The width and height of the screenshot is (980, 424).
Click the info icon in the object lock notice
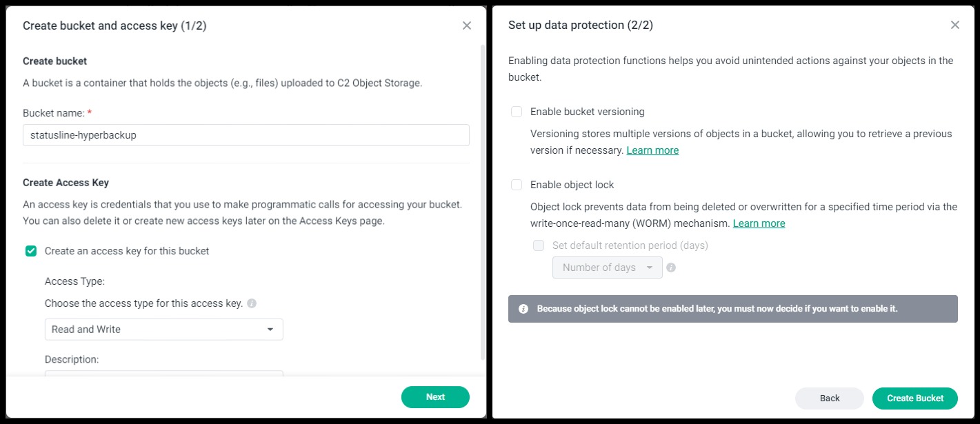point(523,309)
